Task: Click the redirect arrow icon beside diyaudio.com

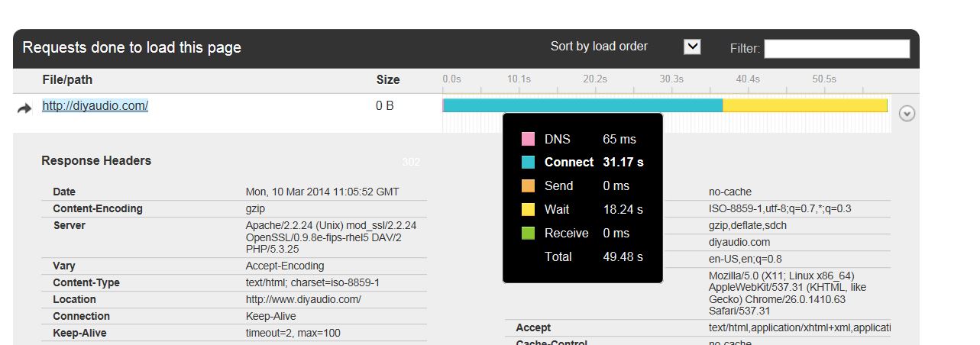Action: pyautogui.click(x=24, y=108)
